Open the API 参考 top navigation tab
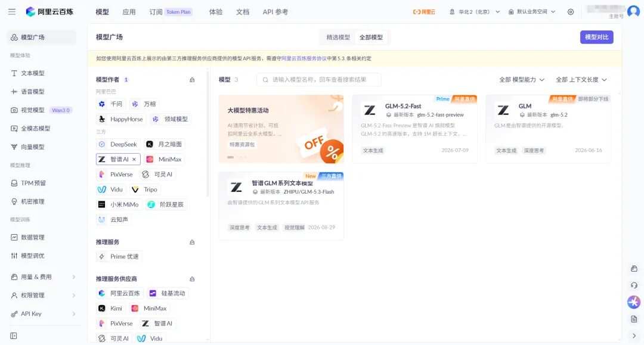644x345 pixels. click(x=275, y=12)
